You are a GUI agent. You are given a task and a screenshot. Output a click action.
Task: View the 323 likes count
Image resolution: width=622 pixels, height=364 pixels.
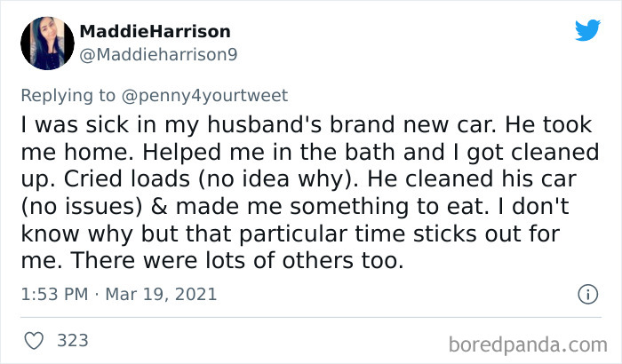(72, 340)
